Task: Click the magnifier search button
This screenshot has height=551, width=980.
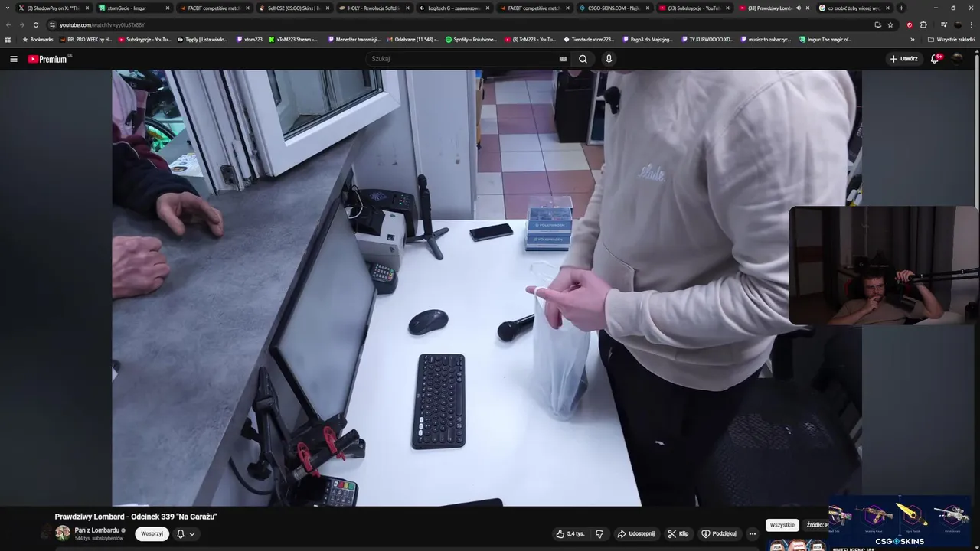Action: 583,59
